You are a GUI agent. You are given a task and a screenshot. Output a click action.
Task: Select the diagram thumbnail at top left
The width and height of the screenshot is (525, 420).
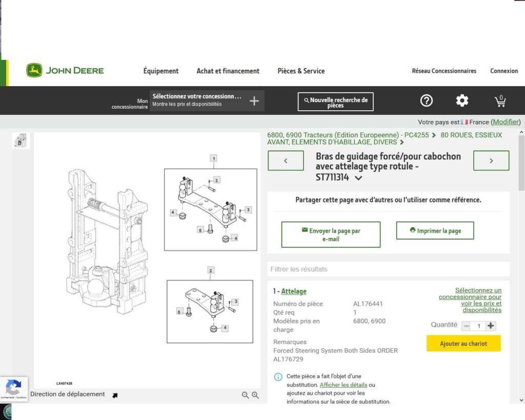pos(21,141)
